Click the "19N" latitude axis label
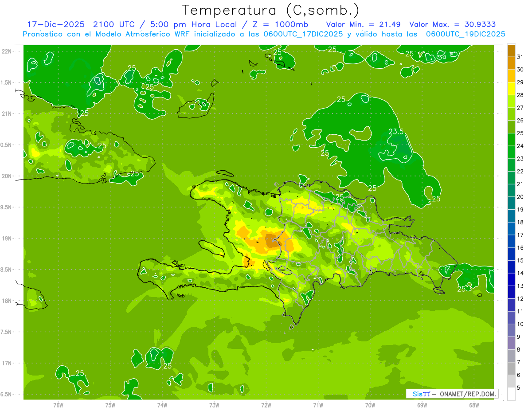Screen dimensions: 532x411 click(7, 238)
